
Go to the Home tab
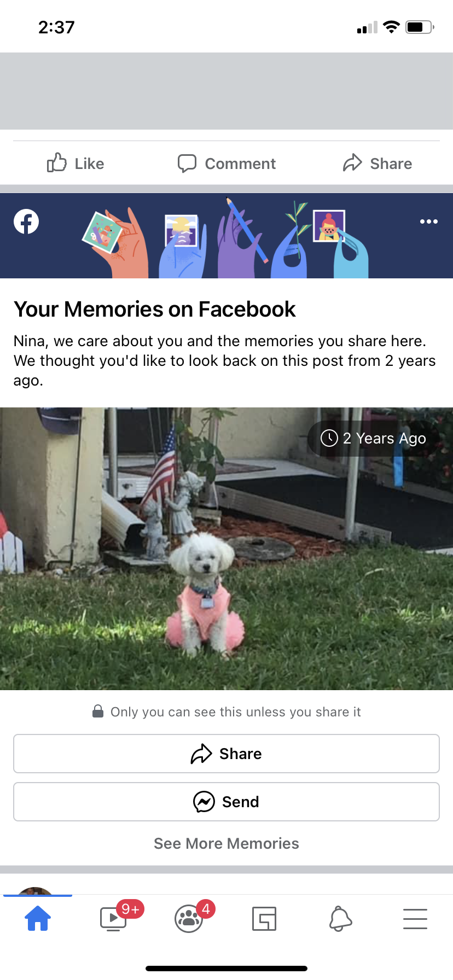(38, 918)
